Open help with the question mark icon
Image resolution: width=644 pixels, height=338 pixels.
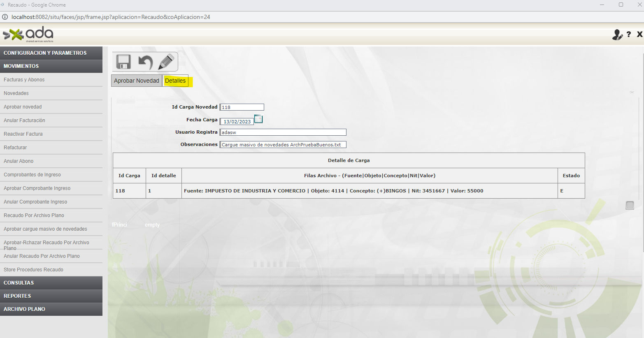(629, 35)
